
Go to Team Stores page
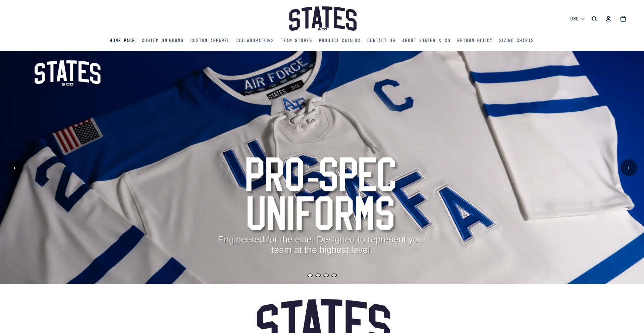(297, 41)
